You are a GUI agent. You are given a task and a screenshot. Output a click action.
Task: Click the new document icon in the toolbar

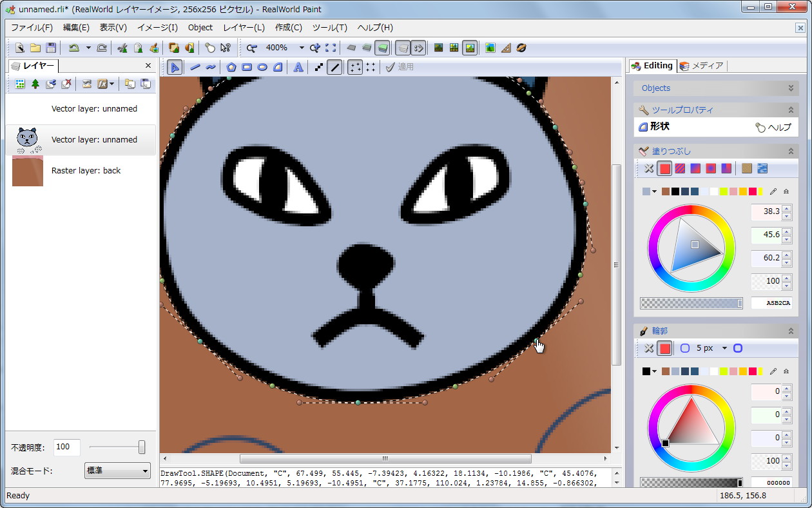20,48
